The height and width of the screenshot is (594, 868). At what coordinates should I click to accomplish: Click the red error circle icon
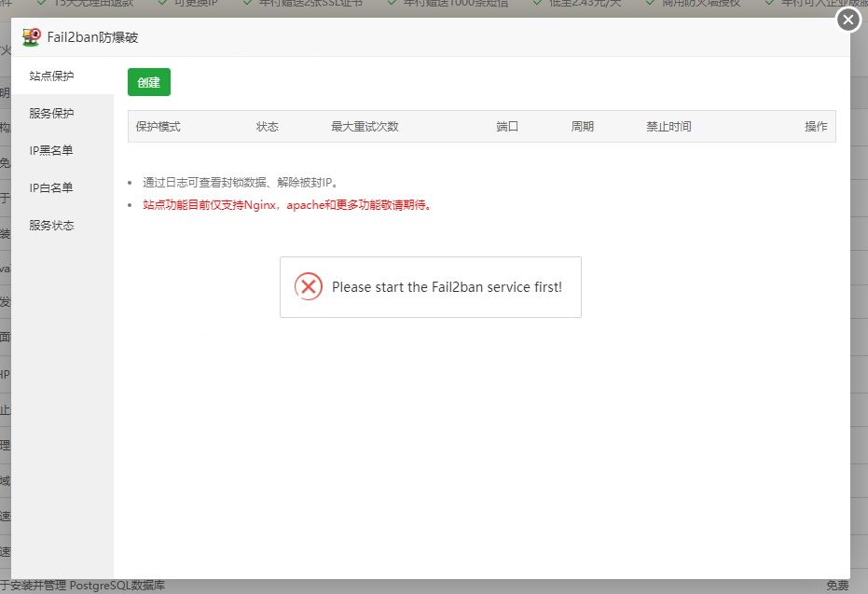[309, 287]
